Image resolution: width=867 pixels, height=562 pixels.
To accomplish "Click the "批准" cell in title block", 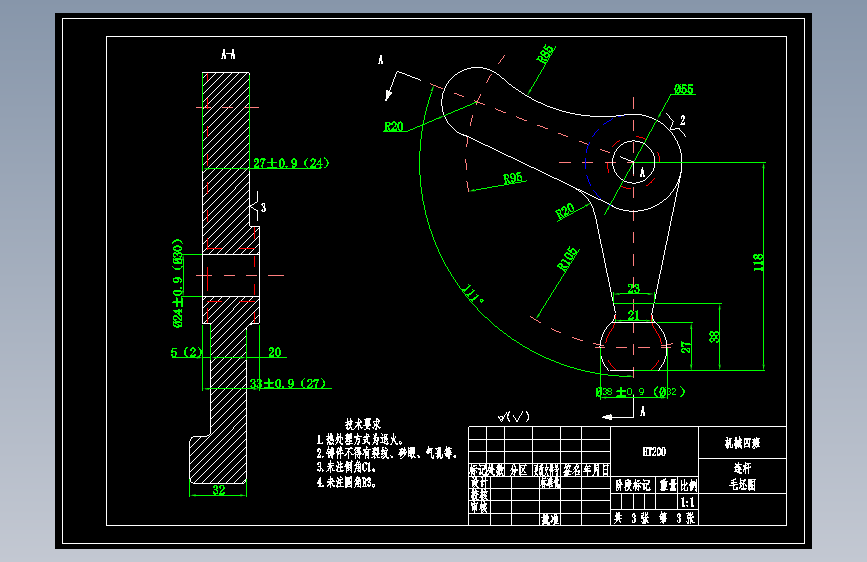I will click(x=550, y=519).
